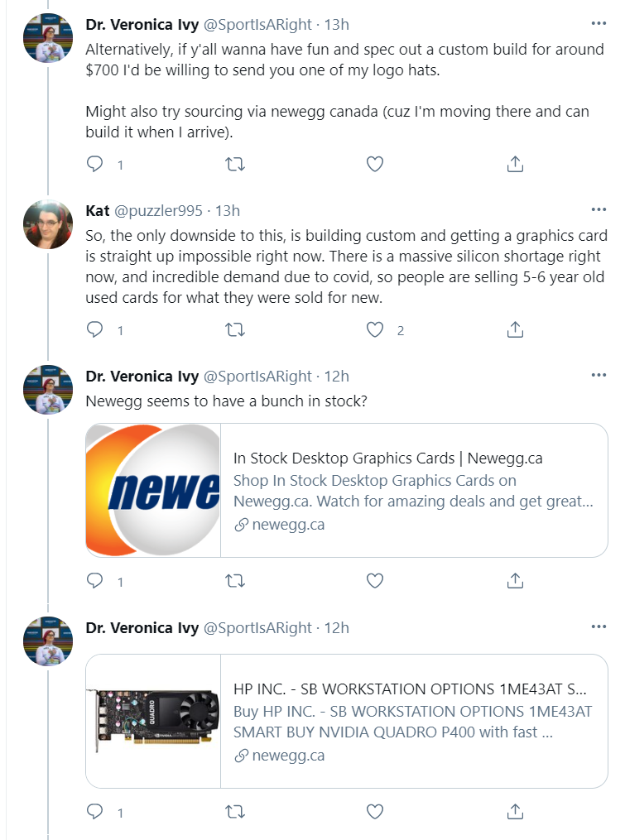Retweet Kat's silicon shortage tweet
The width and height of the screenshot is (625, 840).
[x=235, y=329]
